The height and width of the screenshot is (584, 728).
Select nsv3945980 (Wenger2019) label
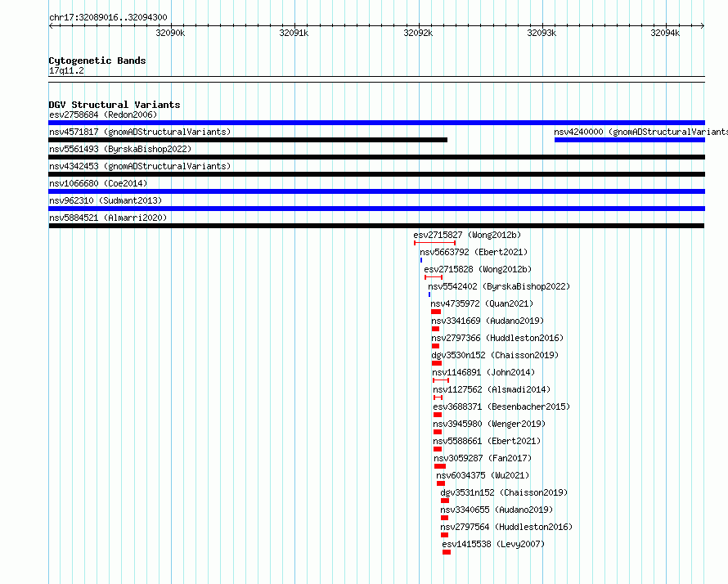coord(489,424)
